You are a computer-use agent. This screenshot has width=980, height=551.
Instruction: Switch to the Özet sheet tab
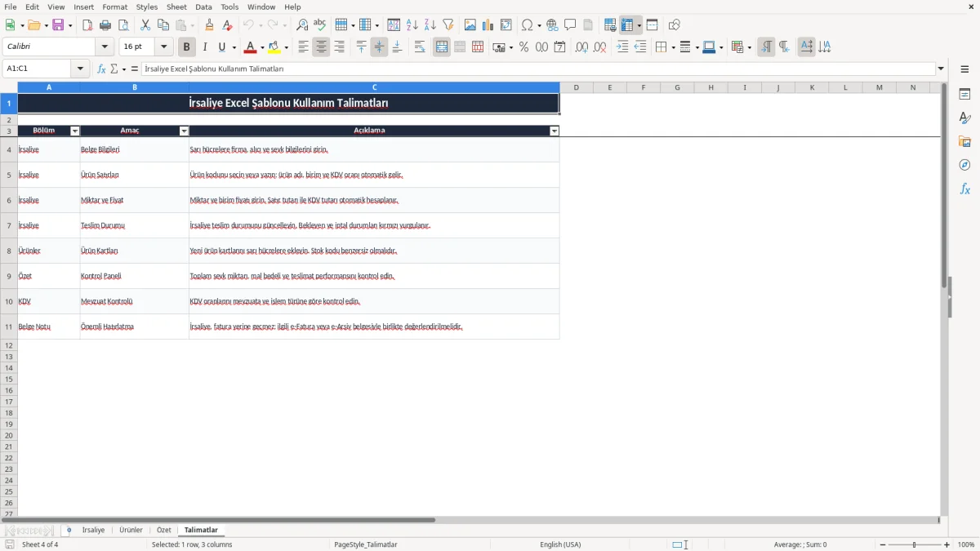(x=164, y=531)
